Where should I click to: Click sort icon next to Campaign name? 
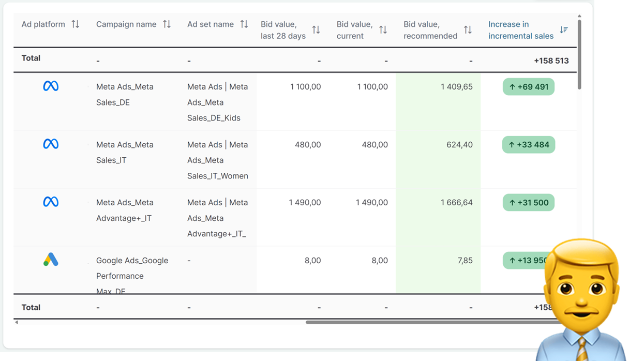click(x=167, y=24)
